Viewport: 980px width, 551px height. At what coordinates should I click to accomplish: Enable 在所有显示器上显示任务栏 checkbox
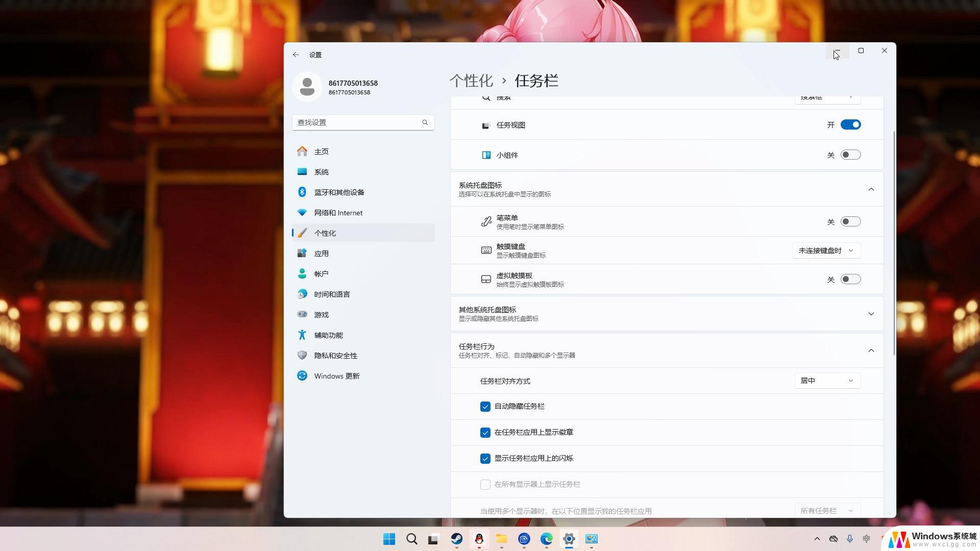[x=484, y=484]
